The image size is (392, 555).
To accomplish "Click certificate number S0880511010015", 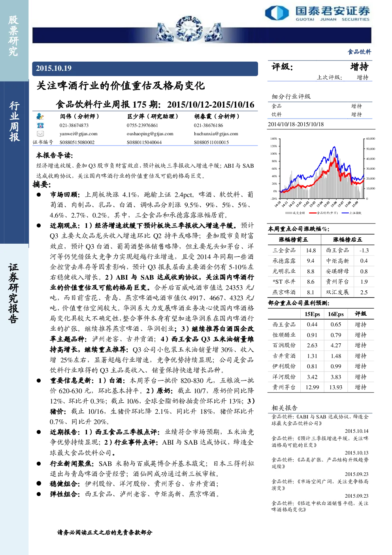I will (211, 142).
